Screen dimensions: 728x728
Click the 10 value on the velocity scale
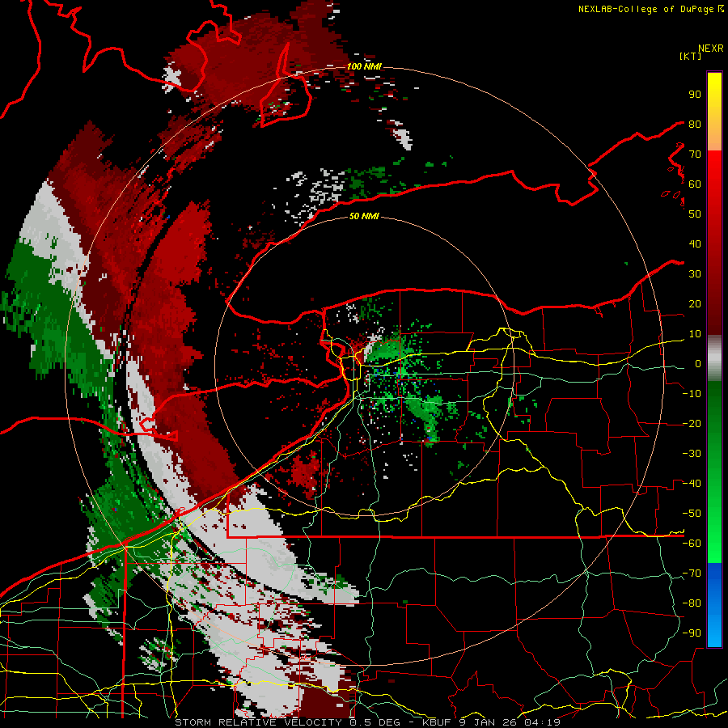(x=695, y=334)
